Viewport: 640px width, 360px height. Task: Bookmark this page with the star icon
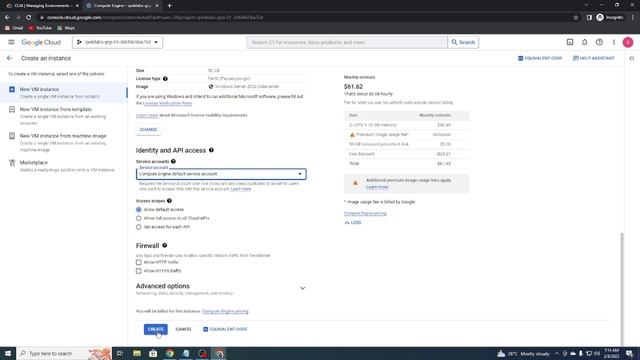coord(576,18)
